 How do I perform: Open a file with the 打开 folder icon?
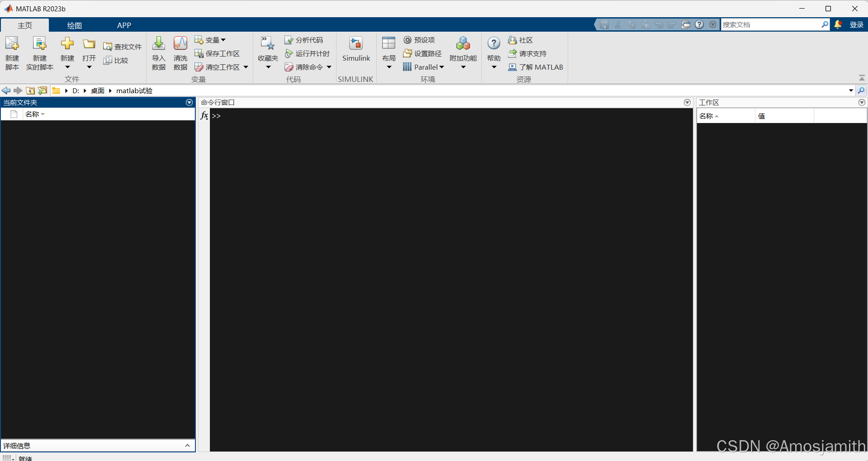pyautogui.click(x=89, y=44)
